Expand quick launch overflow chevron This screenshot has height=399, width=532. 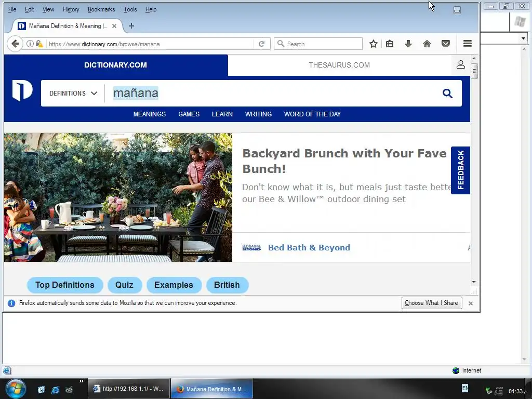pos(82,381)
